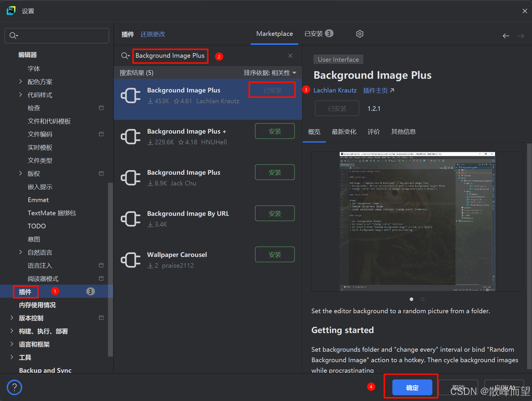The height and width of the screenshot is (401, 532).
Task: Focus the settings search input field
Action: [57, 36]
